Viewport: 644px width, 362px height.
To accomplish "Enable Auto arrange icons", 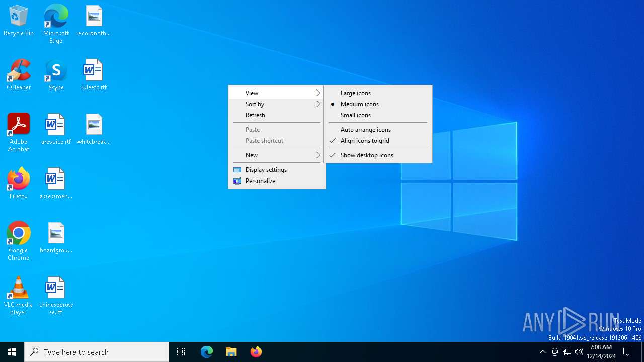I will (x=377, y=130).
